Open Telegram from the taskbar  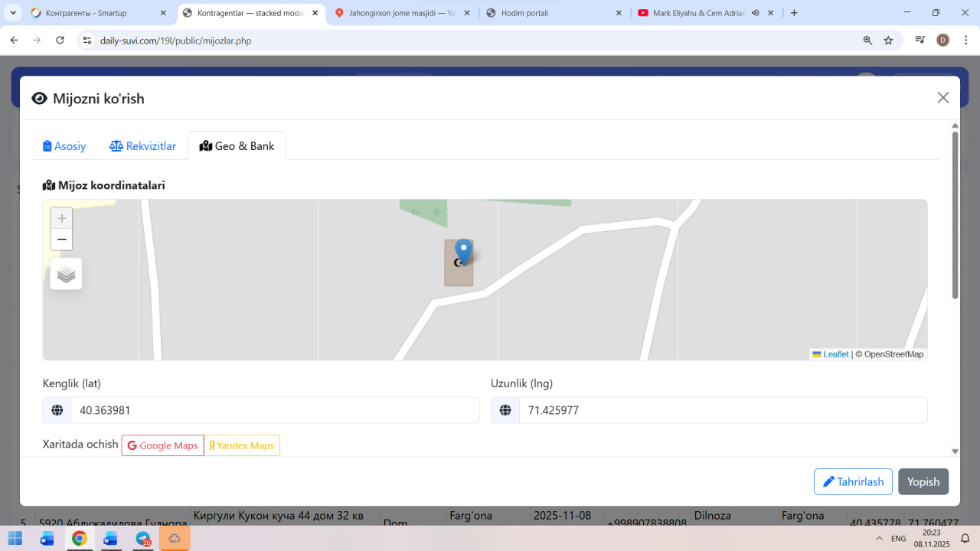pyautogui.click(x=143, y=538)
